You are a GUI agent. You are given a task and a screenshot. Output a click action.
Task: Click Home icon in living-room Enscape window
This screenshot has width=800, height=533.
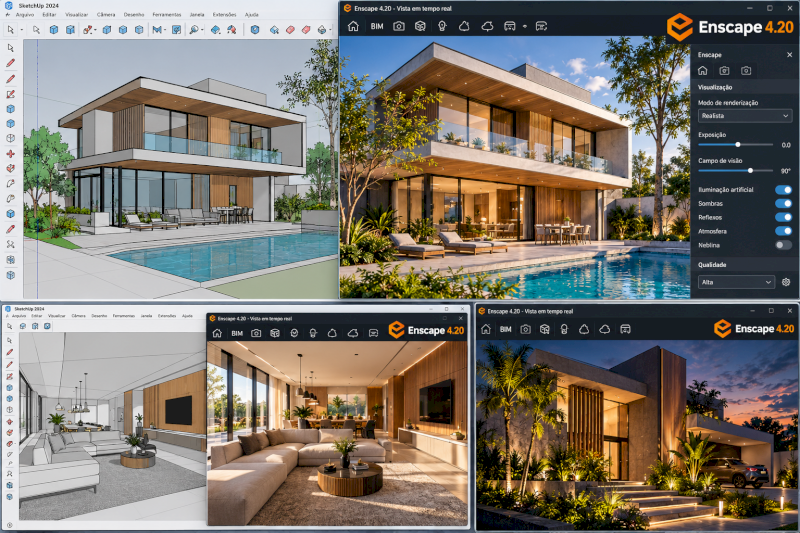[217, 333]
